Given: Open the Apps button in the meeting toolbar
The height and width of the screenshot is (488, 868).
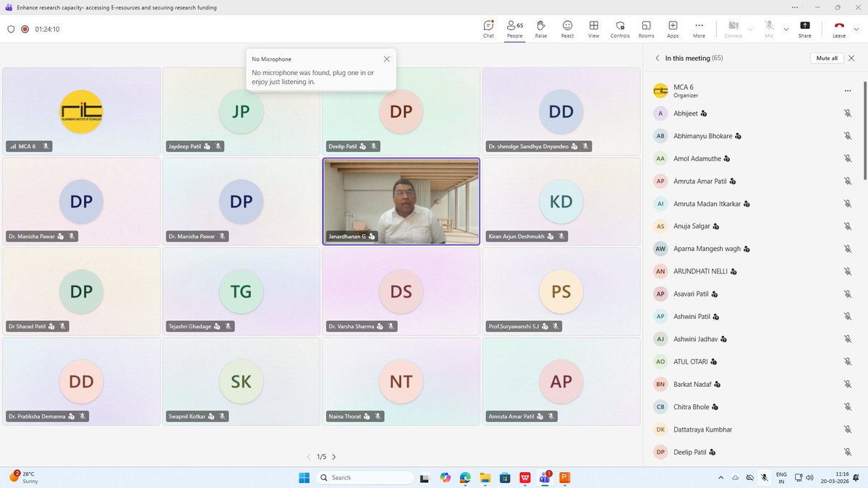Looking at the screenshot, I should (x=673, y=29).
